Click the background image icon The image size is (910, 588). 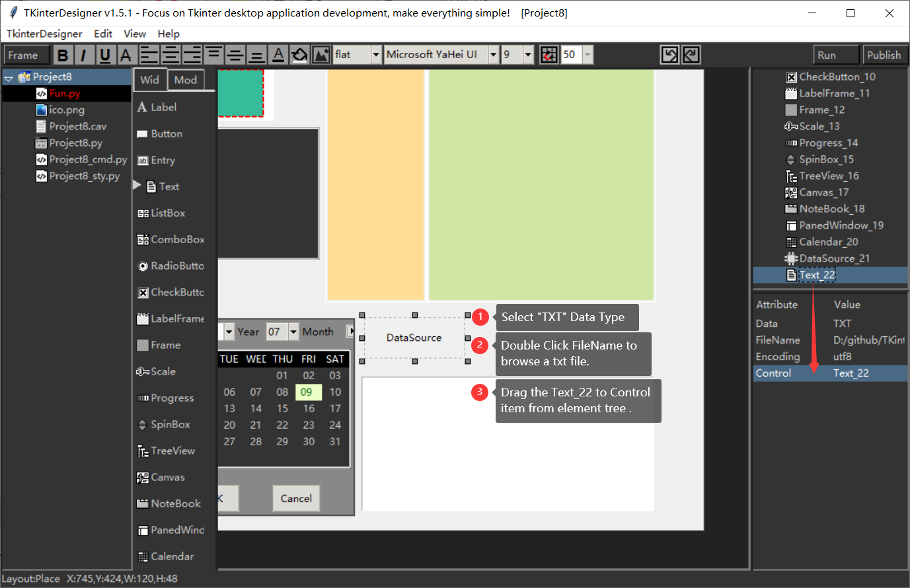pos(321,55)
